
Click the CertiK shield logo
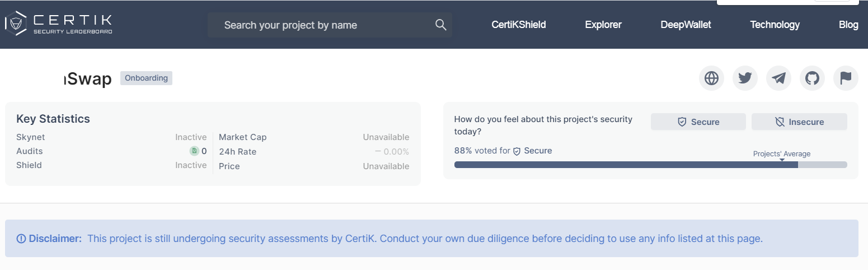(x=16, y=24)
